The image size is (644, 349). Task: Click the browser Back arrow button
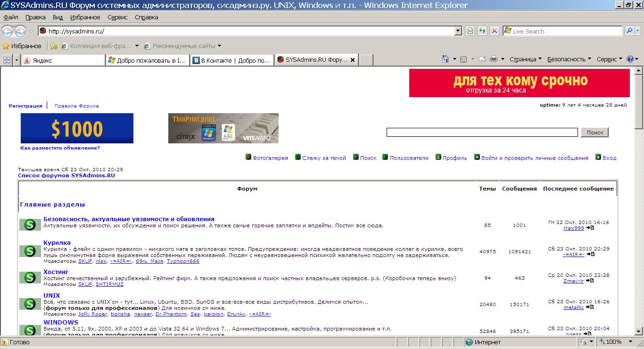pos(8,31)
